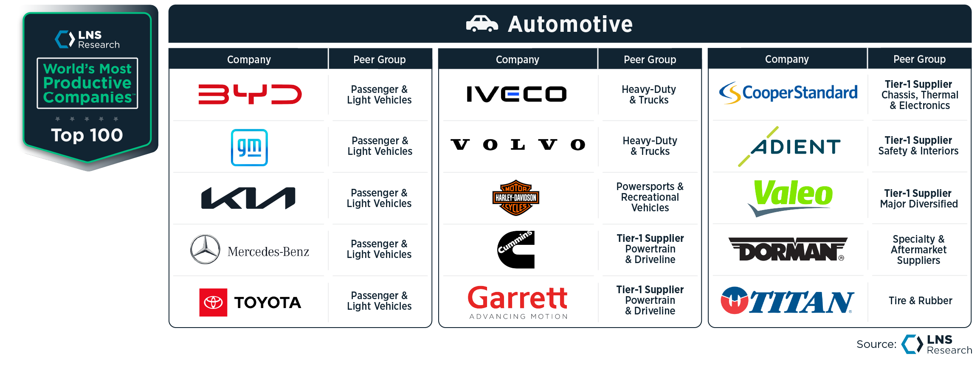Click the LNS Research logo in badge
Image resolution: width=980 pixels, height=370 pixels.
(x=87, y=39)
